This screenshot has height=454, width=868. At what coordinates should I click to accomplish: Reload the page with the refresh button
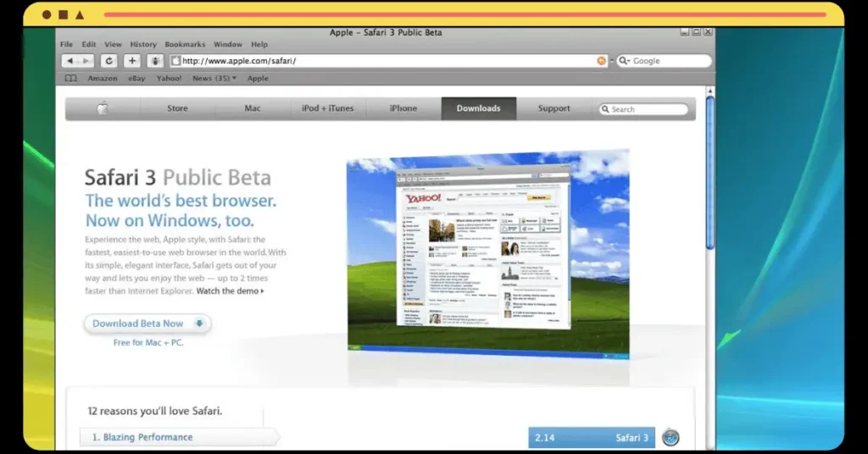(109, 61)
